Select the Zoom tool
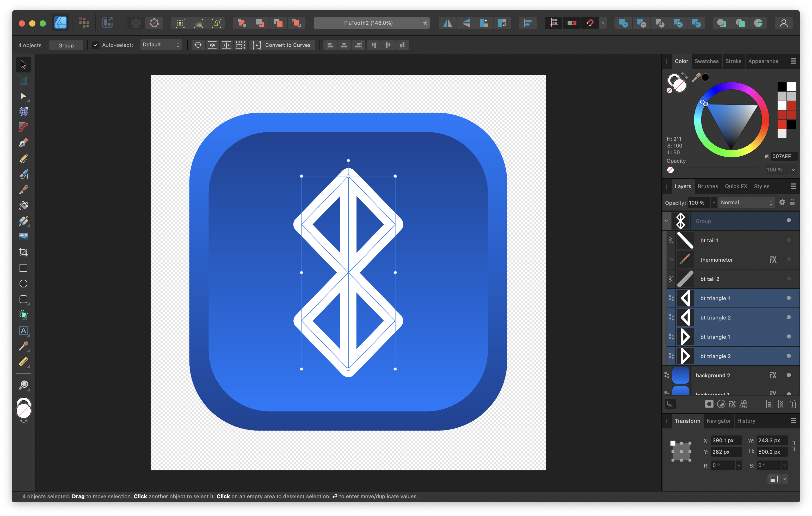Viewport: 812px width, 516px height. pos(23,385)
